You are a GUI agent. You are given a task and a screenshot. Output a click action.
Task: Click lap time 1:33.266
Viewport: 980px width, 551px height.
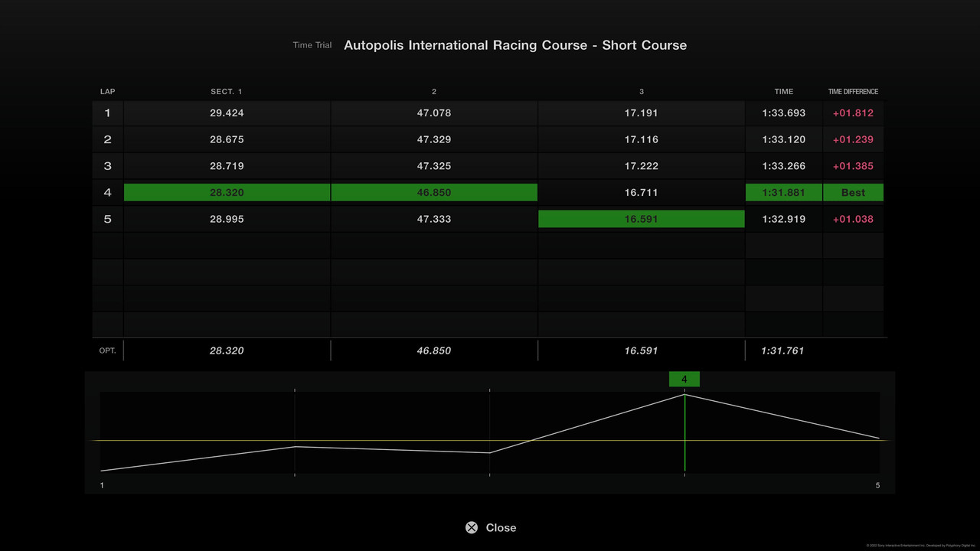pyautogui.click(x=784, y=166)
